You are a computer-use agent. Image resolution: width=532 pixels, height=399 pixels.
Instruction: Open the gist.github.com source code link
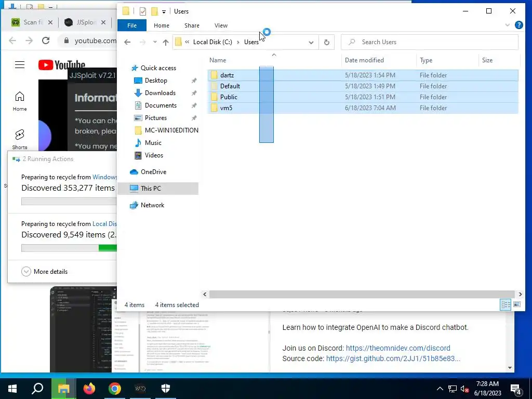[393, 358]
